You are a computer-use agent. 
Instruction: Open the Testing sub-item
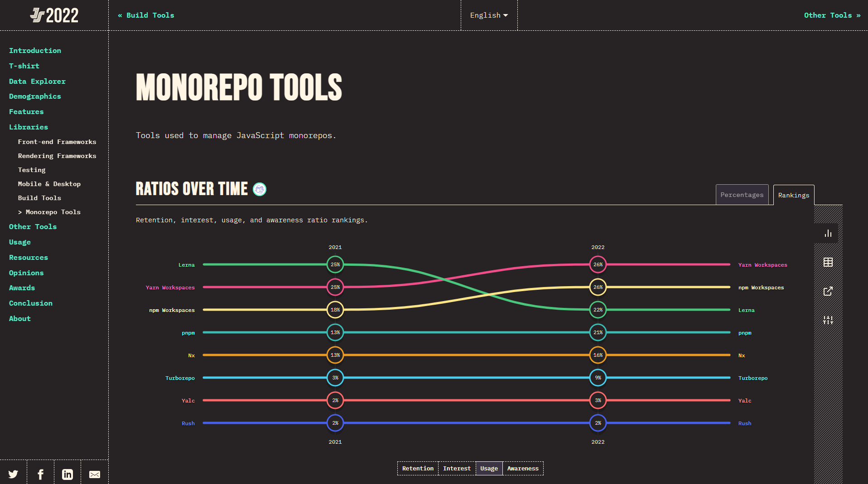pos(32,170)
